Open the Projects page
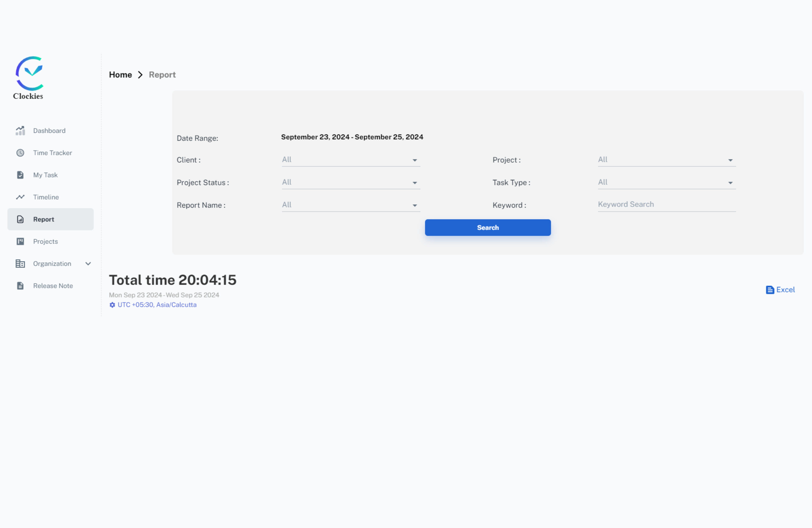The width and height of the screenshot is (812, 528). [x=51, y=242]
